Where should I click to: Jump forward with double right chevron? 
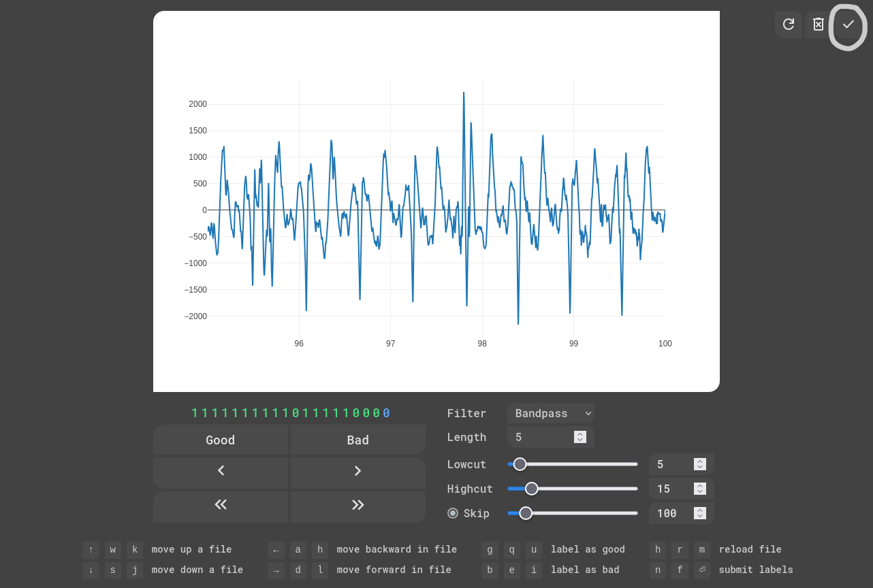point(358,504)
